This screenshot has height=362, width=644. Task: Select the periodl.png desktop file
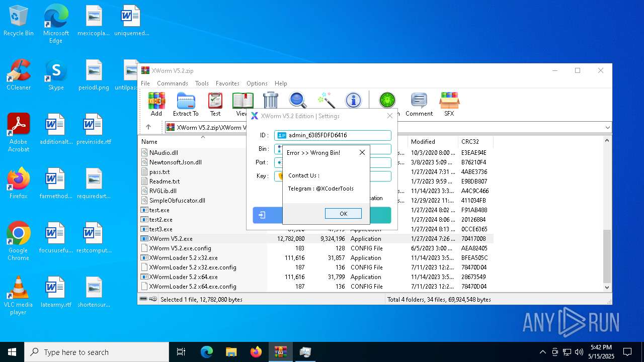[x=94, y=75]
